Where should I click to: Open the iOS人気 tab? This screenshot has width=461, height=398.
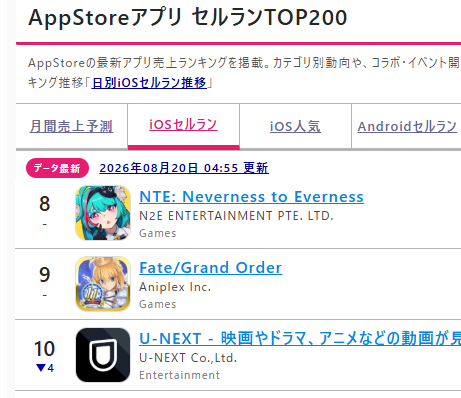(x=295, y=126)
